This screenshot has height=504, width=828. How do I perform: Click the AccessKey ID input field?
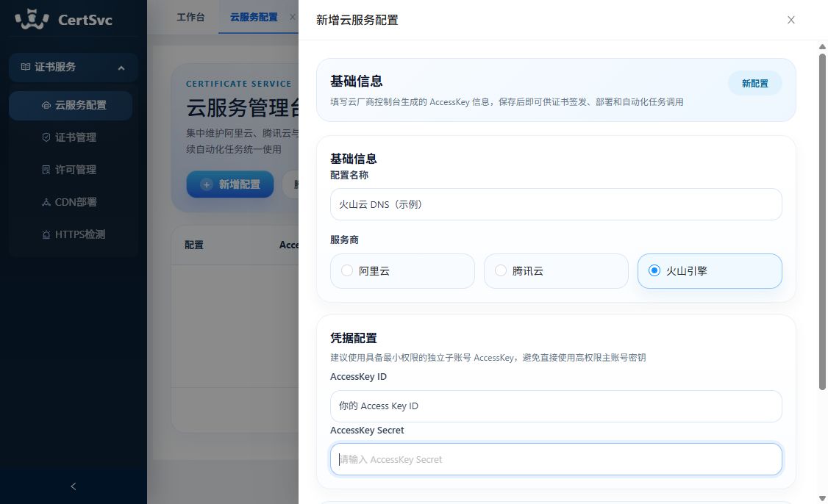click(556, 406)
